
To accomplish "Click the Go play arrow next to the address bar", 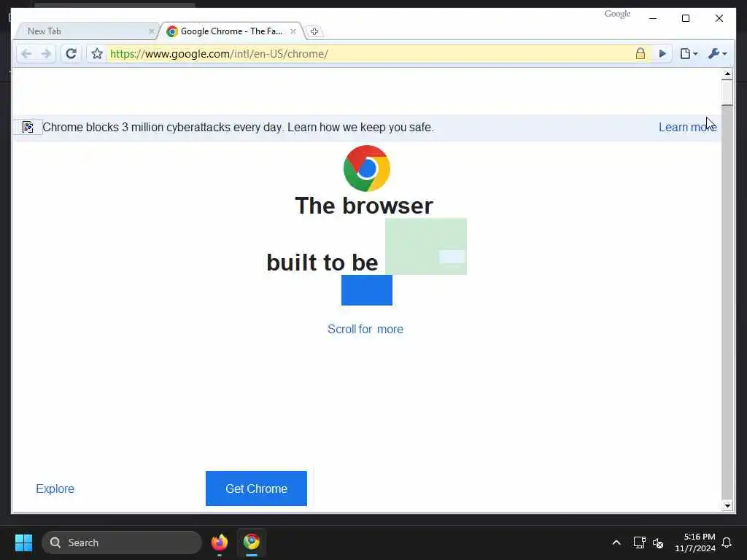I will 662,54.
